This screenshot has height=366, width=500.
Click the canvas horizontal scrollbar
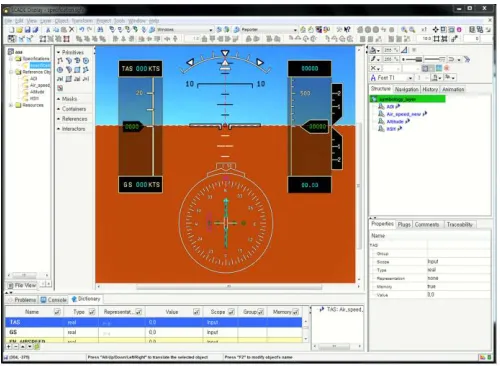pyautogui.click(x=229, y=287)
